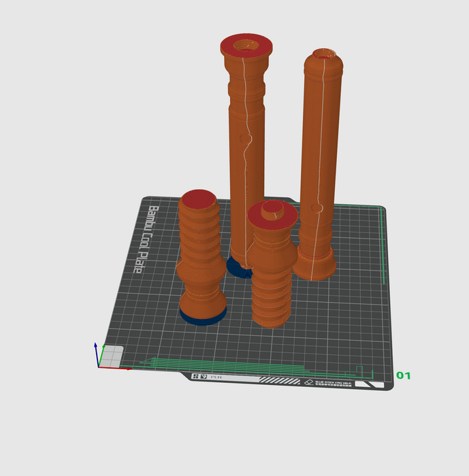Viewport: 469px width, 476px height.
Task: Click red top surface of front-left model
Action: pos(198,199)
